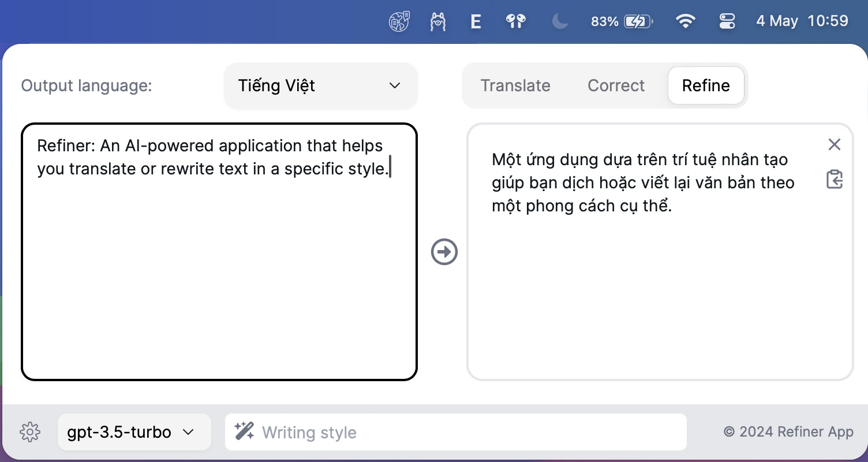Switch to the Correct tab
The height and width of the screenshot is (462, 868).
pos(616,85)
